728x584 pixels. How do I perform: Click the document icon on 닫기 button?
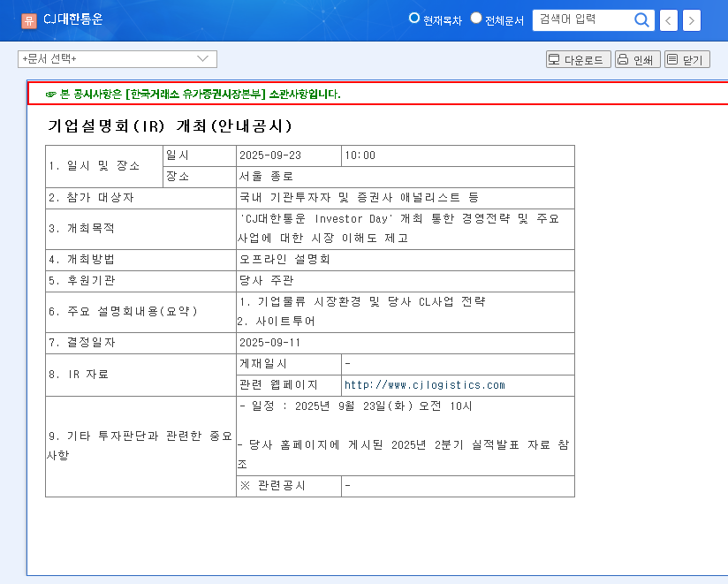pyautogui.click(x=671, y=58)
